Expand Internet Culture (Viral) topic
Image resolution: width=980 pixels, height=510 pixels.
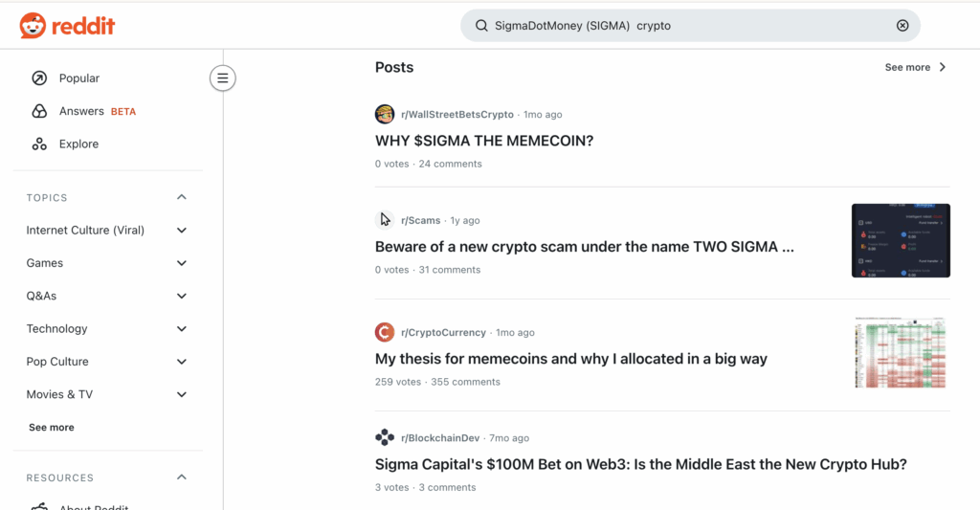(182, 231)
